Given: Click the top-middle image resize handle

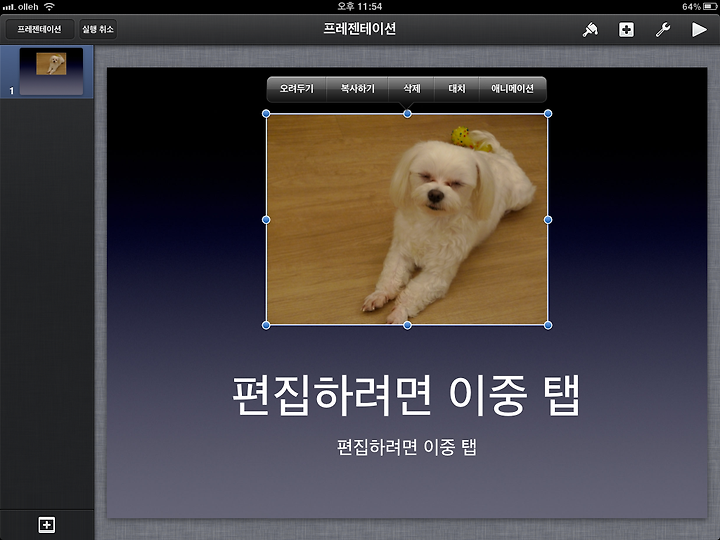Looking at the screenshot, I should pyautogui.click(x=407, y=113).
